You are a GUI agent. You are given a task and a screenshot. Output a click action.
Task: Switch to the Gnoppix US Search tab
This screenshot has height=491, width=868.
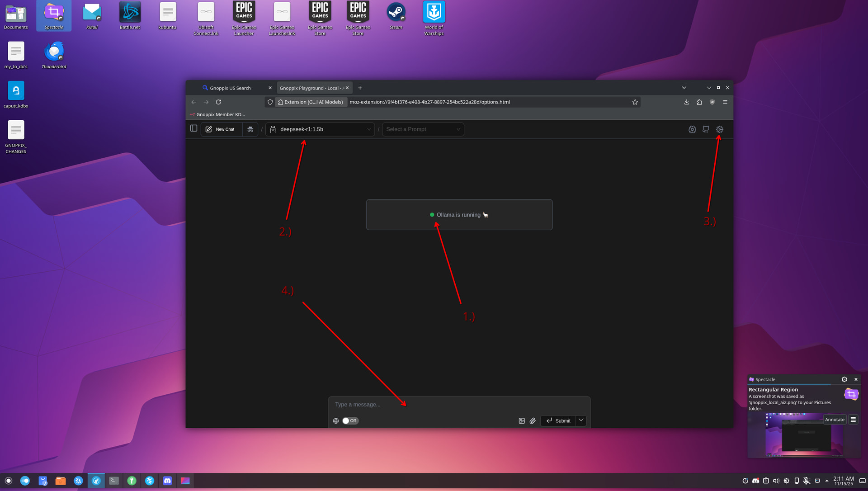(x=231, y=88)
